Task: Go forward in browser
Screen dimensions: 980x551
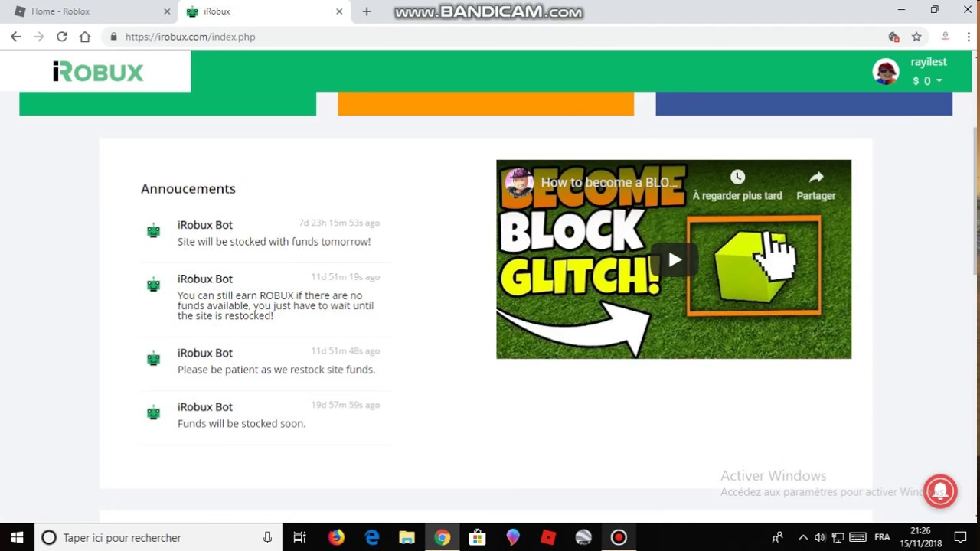Action: pos(39,37)
